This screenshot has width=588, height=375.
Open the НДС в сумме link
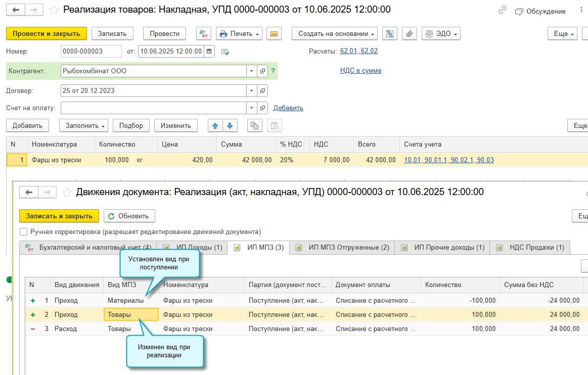tap(361, 70)
